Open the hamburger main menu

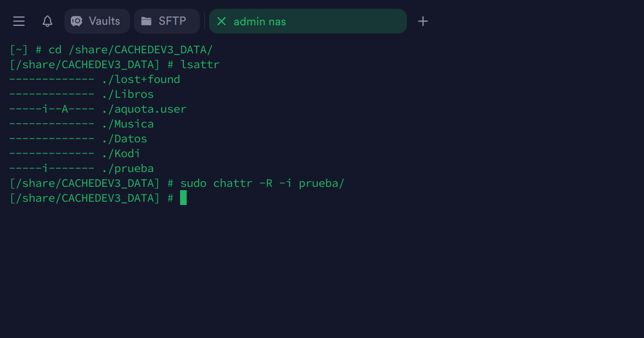pyautogui.click(x=19, y=21)
